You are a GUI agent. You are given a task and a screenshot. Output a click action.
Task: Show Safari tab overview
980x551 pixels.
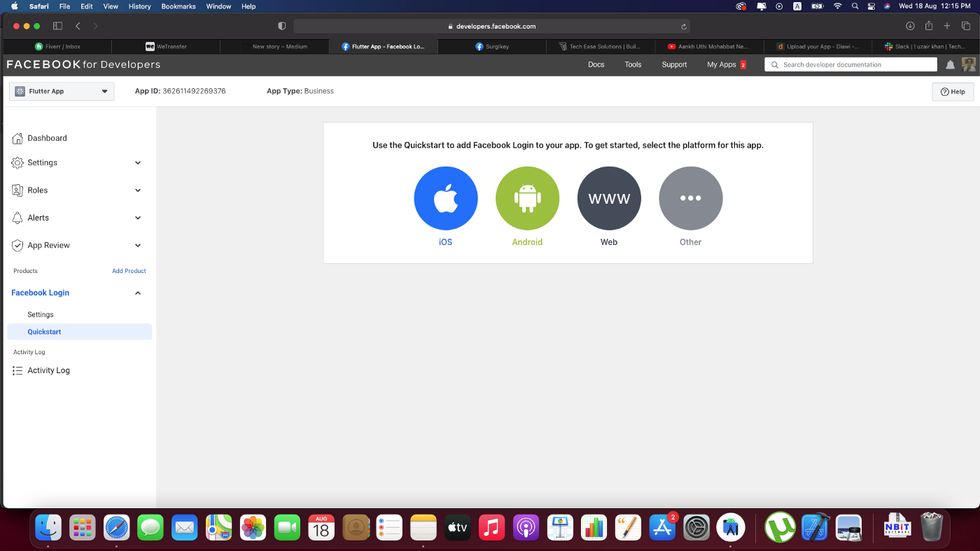(966, 26)
